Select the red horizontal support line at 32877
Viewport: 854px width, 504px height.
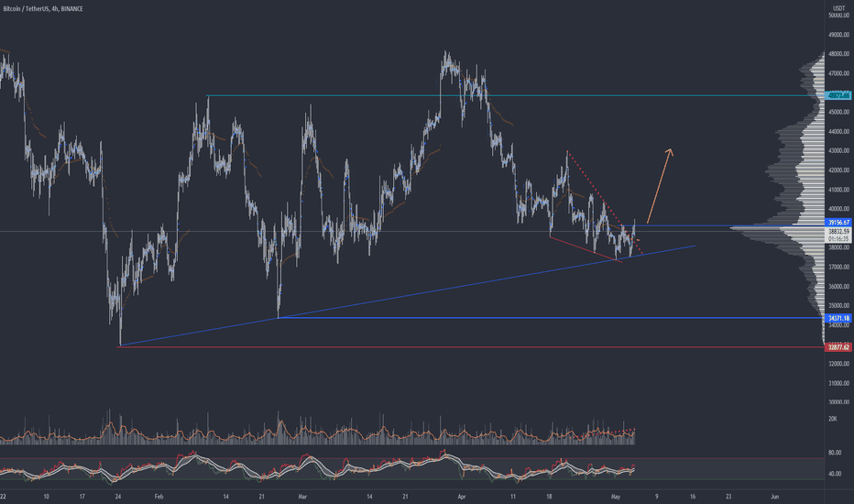(471, 347)
